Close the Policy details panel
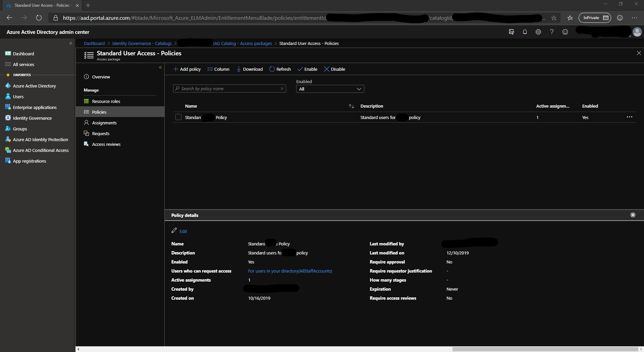Viewport: 644px width, 352px height. [x=633, y=215]
